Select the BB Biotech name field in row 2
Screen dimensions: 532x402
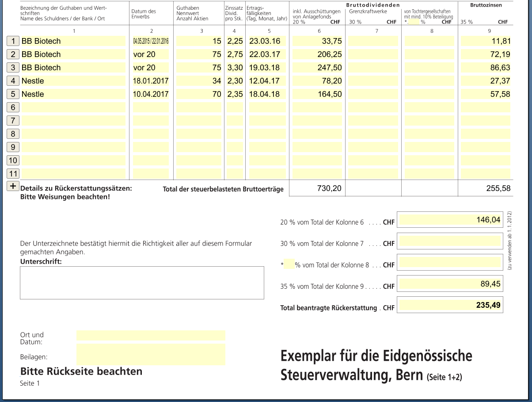click(73, 54)
